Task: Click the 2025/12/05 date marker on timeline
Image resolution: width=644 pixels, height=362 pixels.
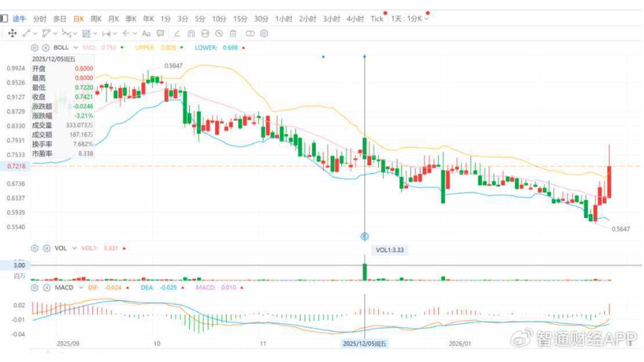Action: pos(365,343)
